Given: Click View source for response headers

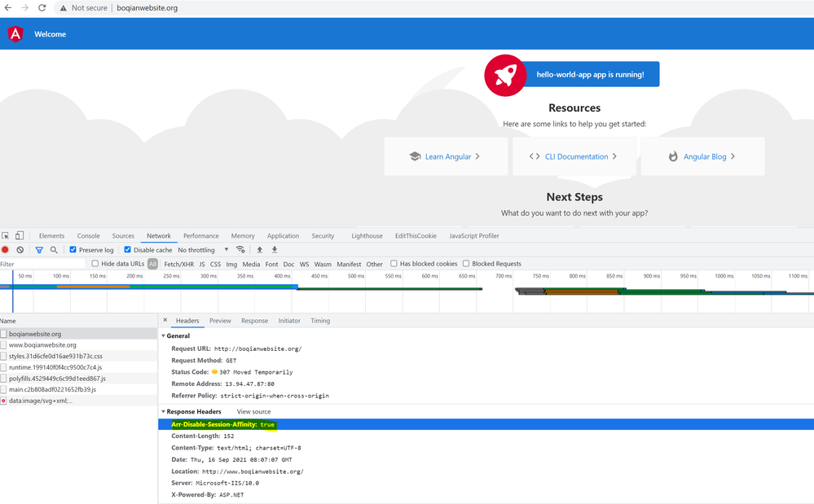Looking at the screenshot, I should (254, 411).
